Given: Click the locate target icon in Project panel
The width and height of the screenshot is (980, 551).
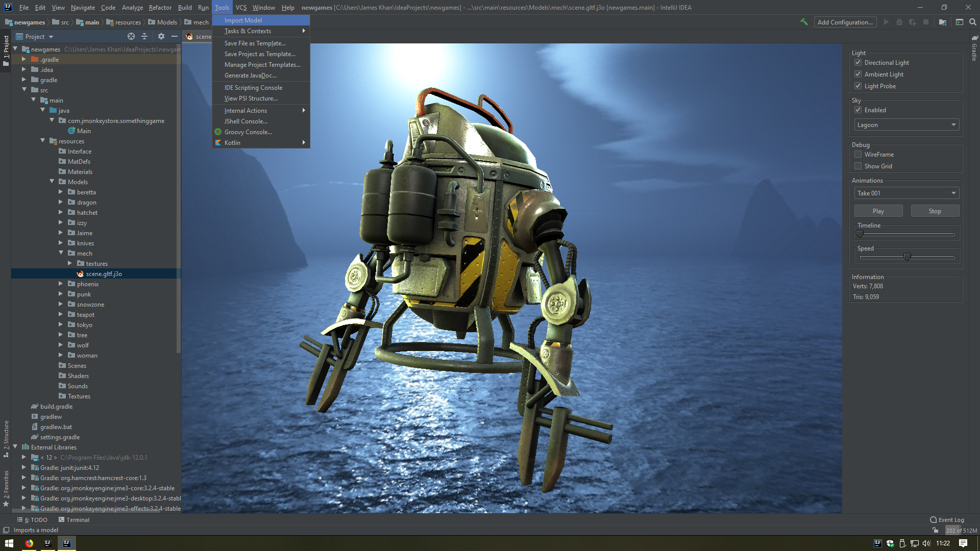Looking at the screenshot, I should coord(131,36).
